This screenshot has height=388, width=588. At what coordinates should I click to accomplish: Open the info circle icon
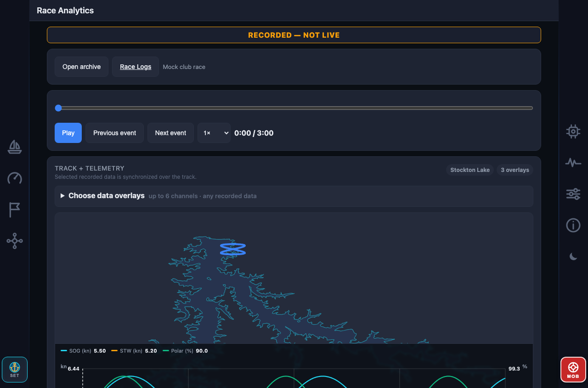(x=573, y=225)
